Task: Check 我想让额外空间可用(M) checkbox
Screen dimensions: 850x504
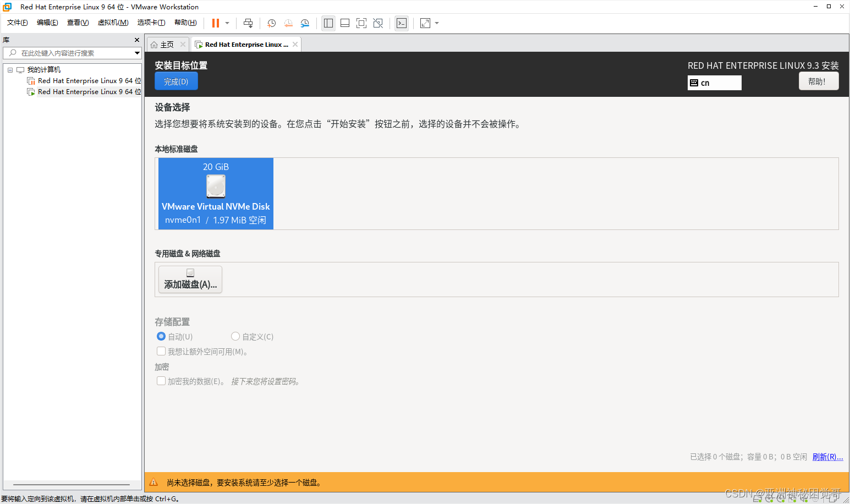Action: 161,351
